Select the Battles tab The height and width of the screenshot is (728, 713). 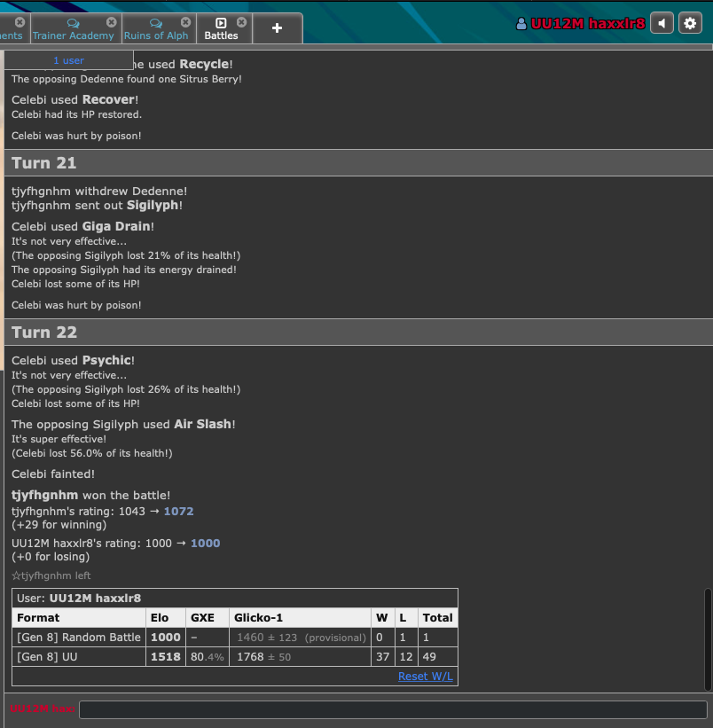[x=221, y=29]
